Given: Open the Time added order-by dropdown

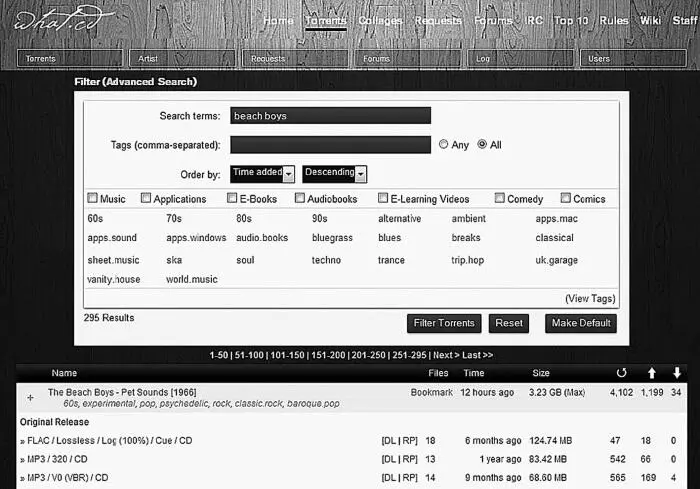Looking at the screenshot, I should point(262,174).
